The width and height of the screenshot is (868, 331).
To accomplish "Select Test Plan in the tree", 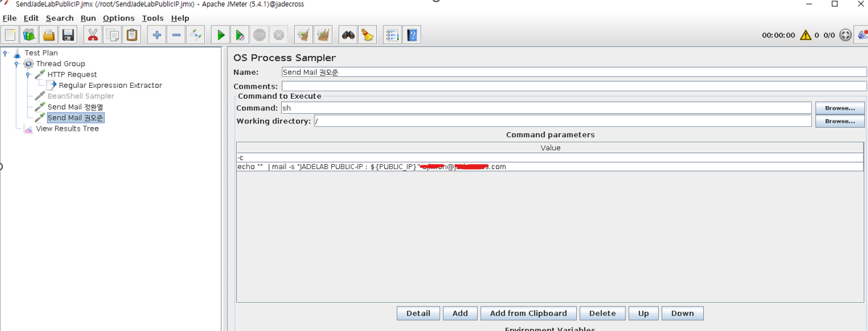I will click(x=41, y=52).
